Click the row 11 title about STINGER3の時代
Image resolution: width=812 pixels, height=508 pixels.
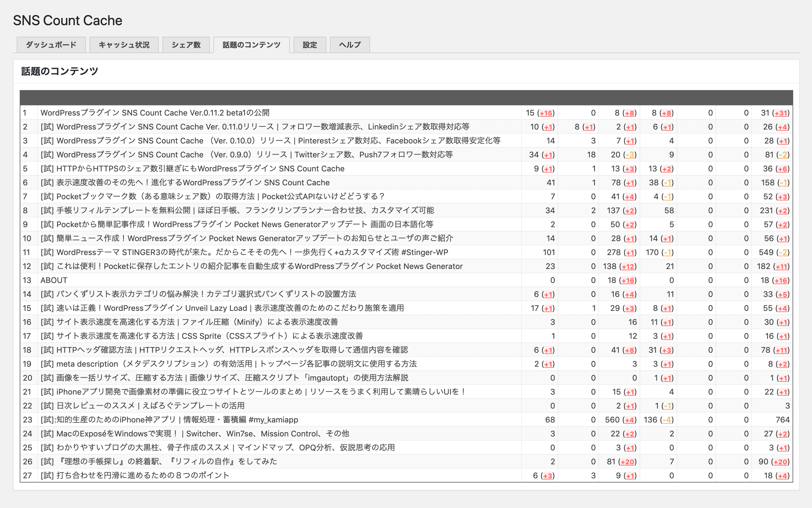[244, 252]
